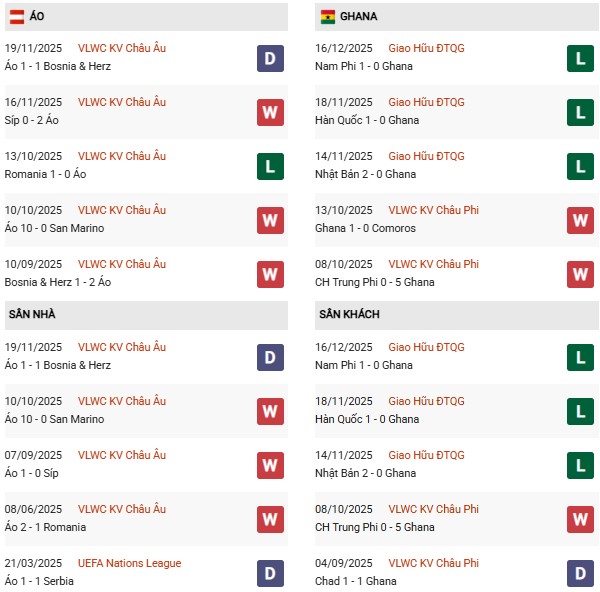Screen dimensions: 600x592
Task: Click the loss badge for Romania 1 - 0 Áo
Action: (270, 166)
